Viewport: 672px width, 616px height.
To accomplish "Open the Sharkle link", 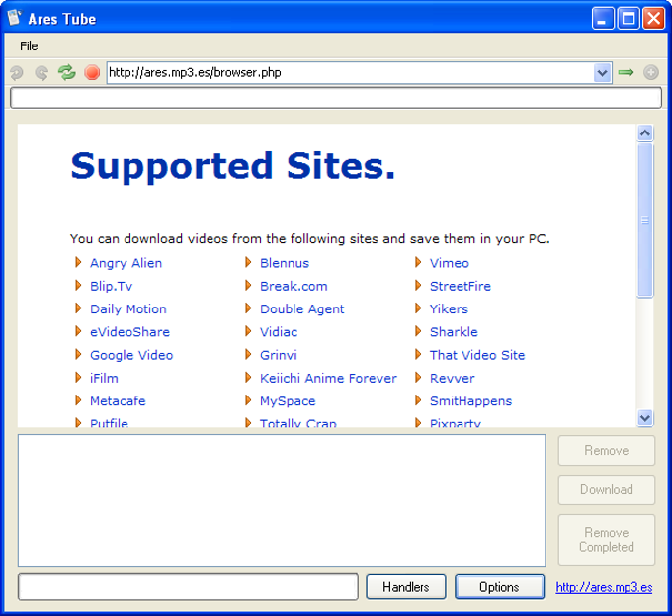I will tap(454, 332).
